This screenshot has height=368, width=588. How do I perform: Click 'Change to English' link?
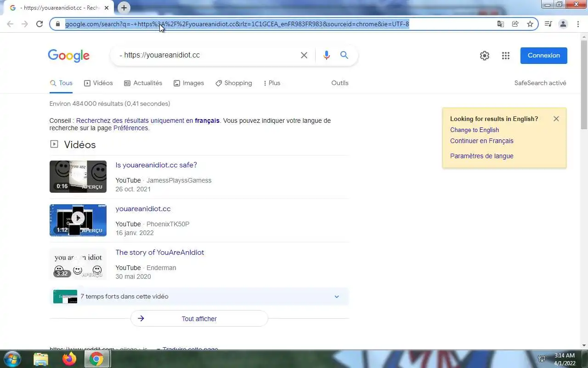point(475,130)
